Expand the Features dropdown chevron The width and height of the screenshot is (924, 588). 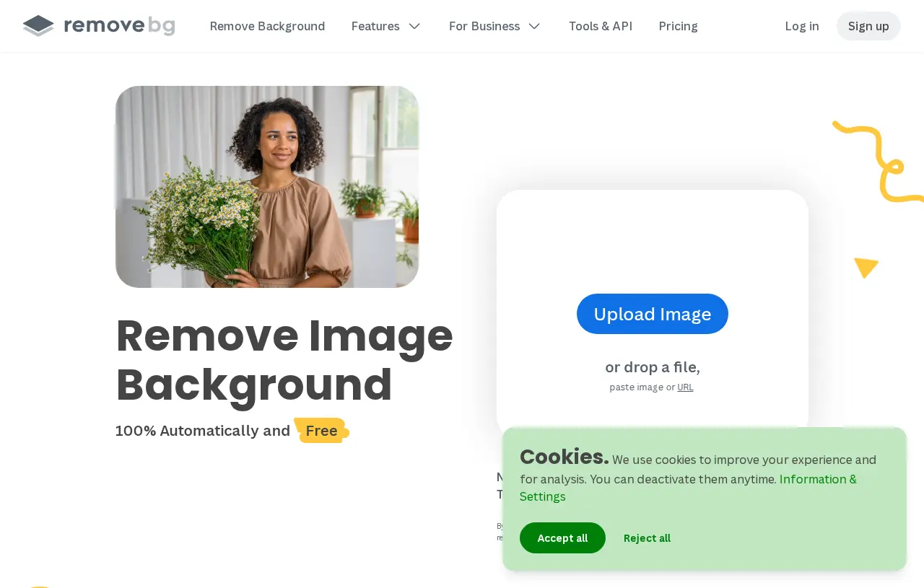tap(414, 26)
